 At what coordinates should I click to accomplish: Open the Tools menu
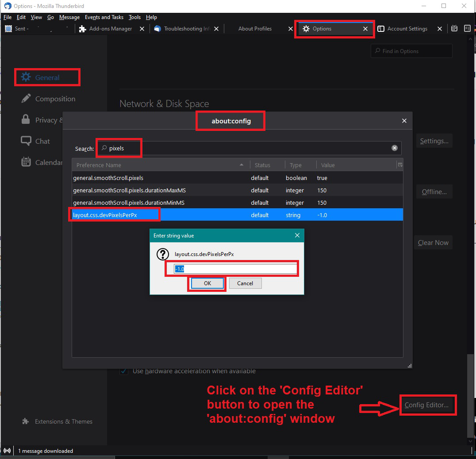[134, 17]
